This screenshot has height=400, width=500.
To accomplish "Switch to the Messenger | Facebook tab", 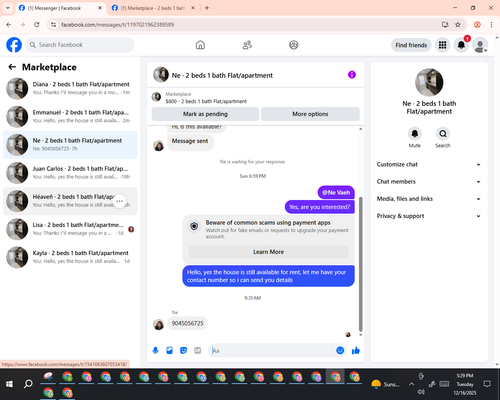I will click(60, 8).
